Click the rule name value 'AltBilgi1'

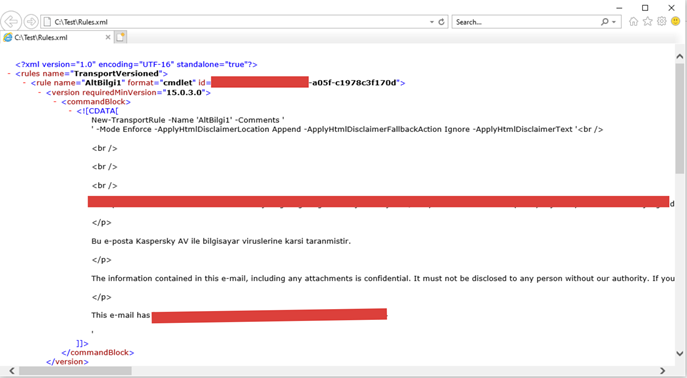tap(103, 83)
